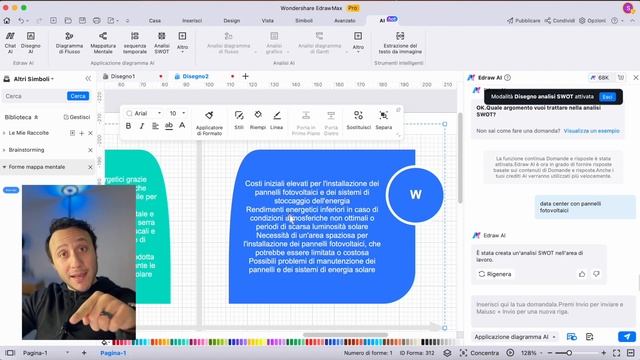Click the AI chat message input field
Viewport: 640px width, 360px height.
click(553, 312)
